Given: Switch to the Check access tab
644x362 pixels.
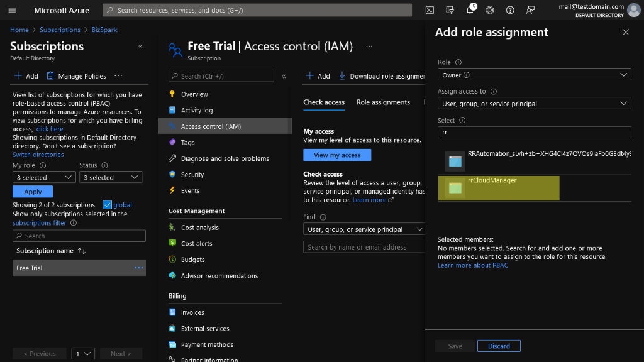Looking at the screenshot, I should click(x=324, y=102).
